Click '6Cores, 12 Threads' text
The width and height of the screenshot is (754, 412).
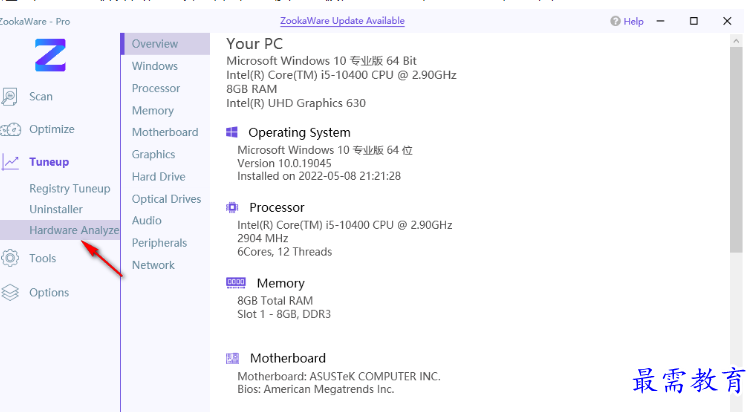pos(284,252)
